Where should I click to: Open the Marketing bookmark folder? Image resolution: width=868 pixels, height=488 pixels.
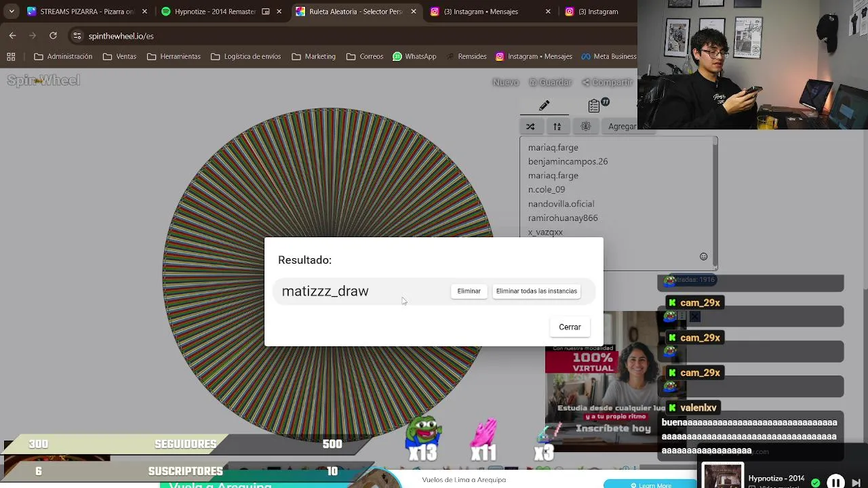pyautogui.click(x=313, y=56)
